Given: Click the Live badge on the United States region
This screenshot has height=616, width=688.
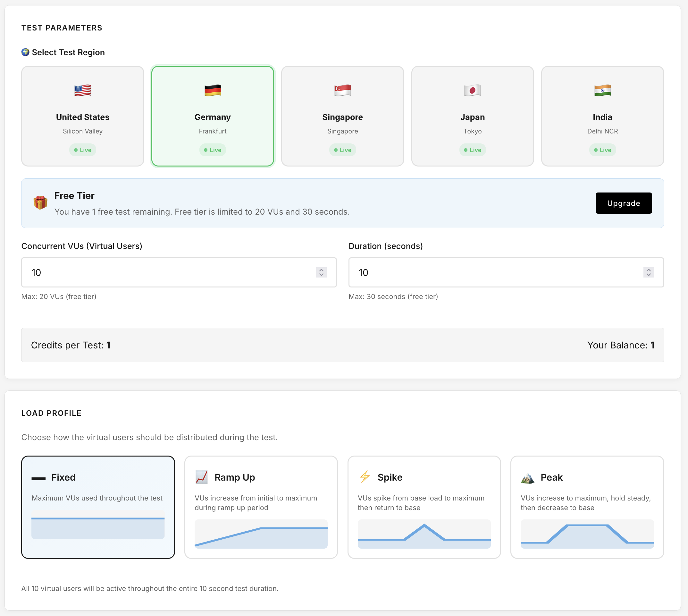Looking at the screenshot, I should pos(82,150).
